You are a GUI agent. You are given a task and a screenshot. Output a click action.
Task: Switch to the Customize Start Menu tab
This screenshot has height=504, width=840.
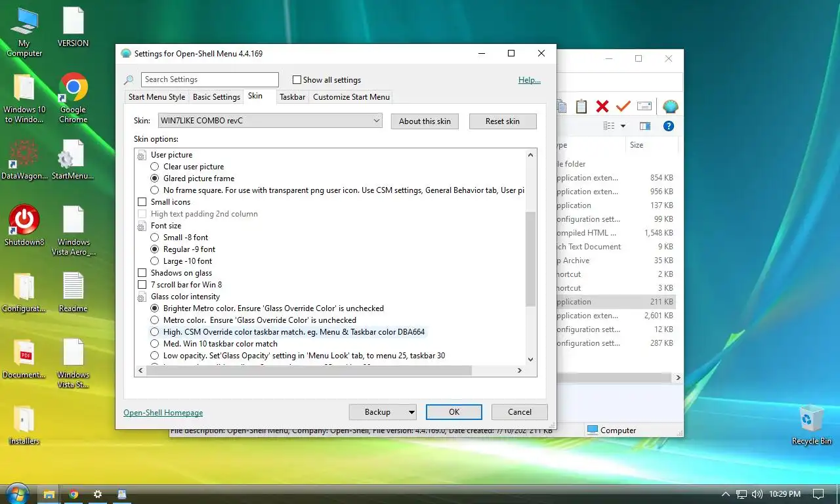coord(351,97)
